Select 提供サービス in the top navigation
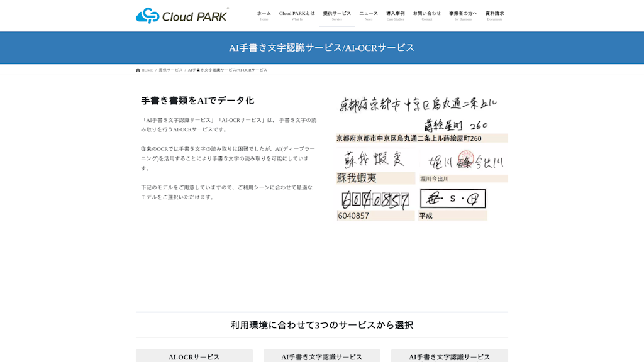 pyautogui.click(x=337, y=15)
